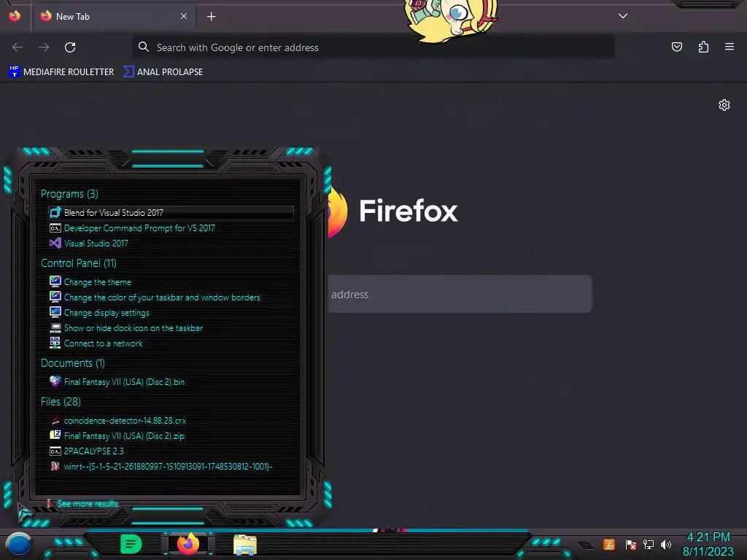
Task: Launch Blend for Visual Studio 2017
Action: [171, 212]
